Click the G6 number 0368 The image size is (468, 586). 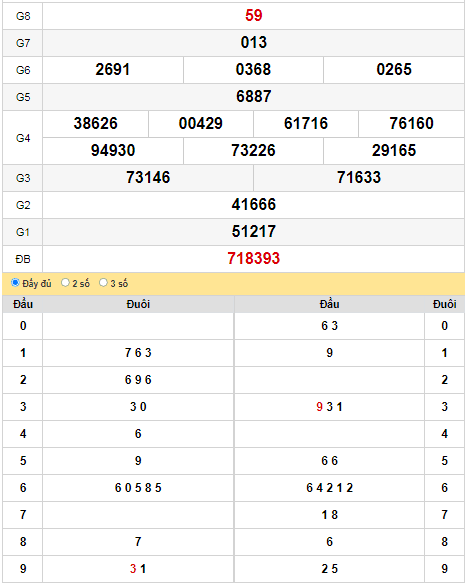click(253, 70)
